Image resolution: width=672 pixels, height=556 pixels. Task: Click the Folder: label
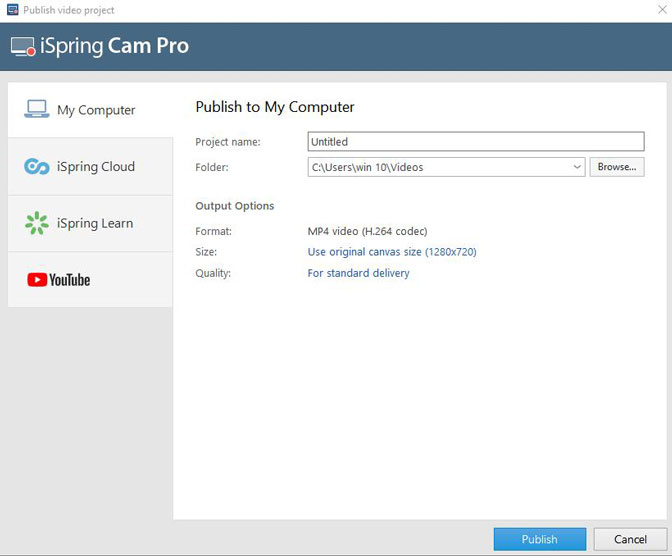coord(212,167)
